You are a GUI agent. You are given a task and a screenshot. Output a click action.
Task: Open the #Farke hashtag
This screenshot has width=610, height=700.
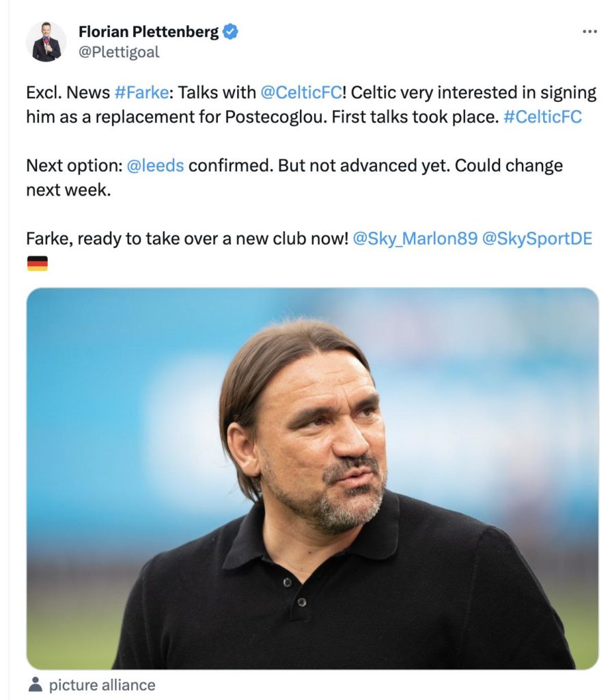137,93
